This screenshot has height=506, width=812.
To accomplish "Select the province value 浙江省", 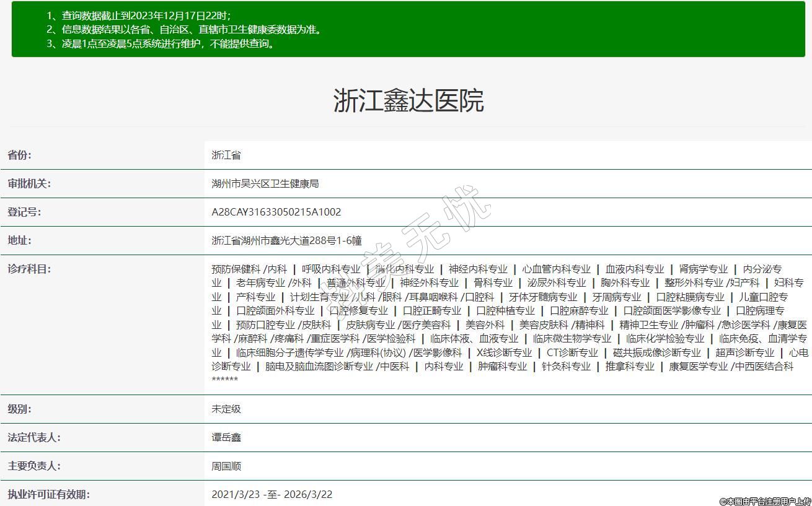I will [x=226, y=155].
